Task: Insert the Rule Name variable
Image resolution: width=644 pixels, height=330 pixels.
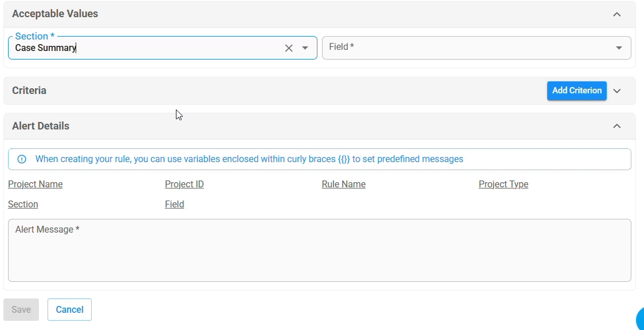Action: click(x=344, y=184)
